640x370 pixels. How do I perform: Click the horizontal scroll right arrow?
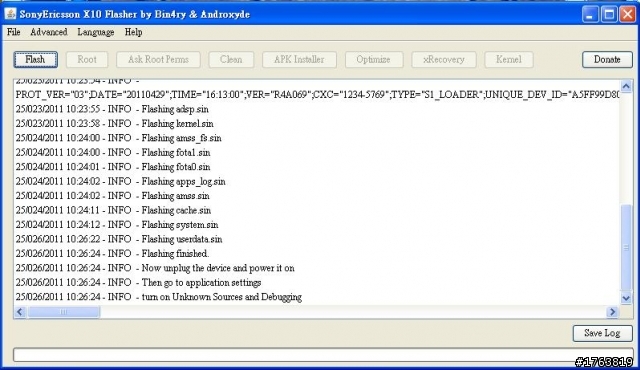pos(612,312)
